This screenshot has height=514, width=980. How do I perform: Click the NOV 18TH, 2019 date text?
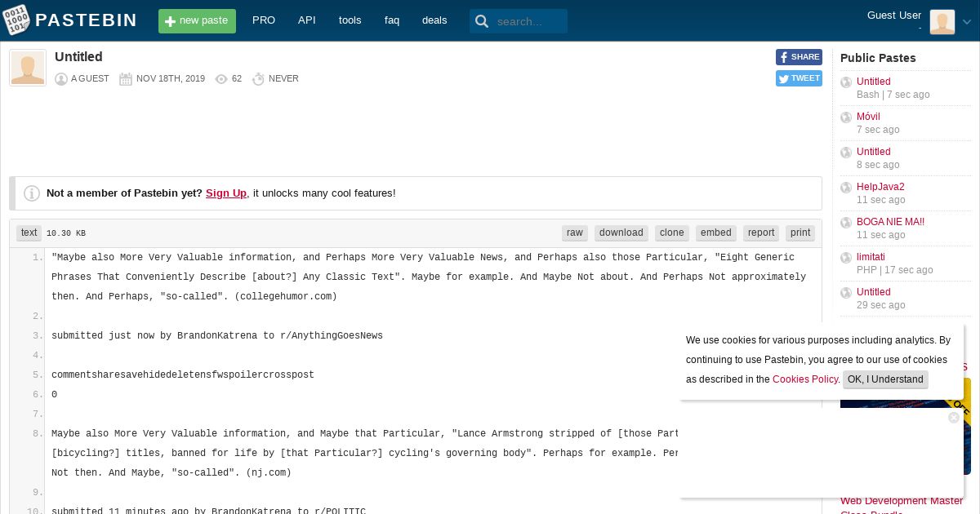tap(171, 79)
